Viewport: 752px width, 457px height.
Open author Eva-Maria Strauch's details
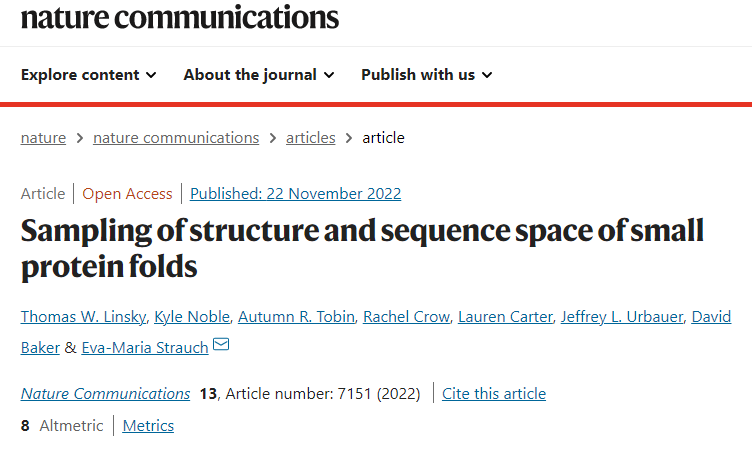tap(145, 348)
